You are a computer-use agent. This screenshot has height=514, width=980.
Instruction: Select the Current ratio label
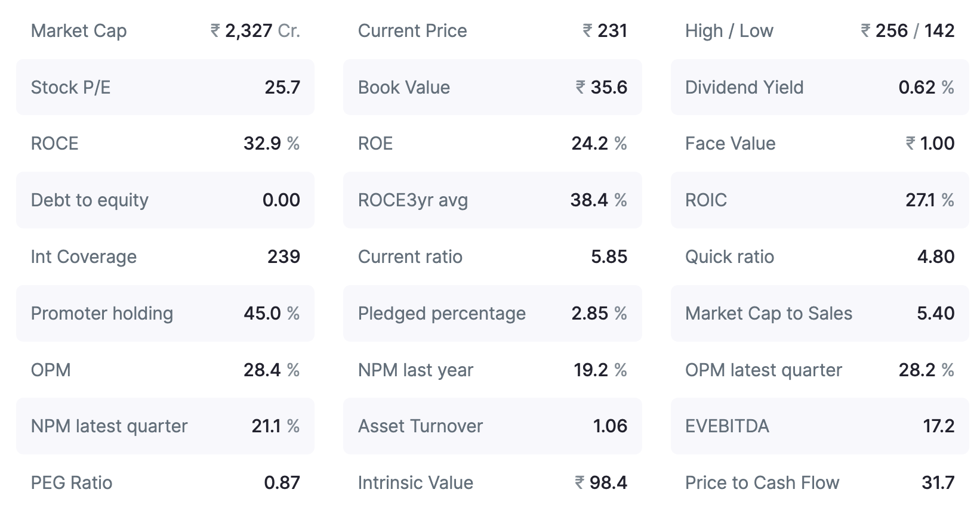click(410, 257)
